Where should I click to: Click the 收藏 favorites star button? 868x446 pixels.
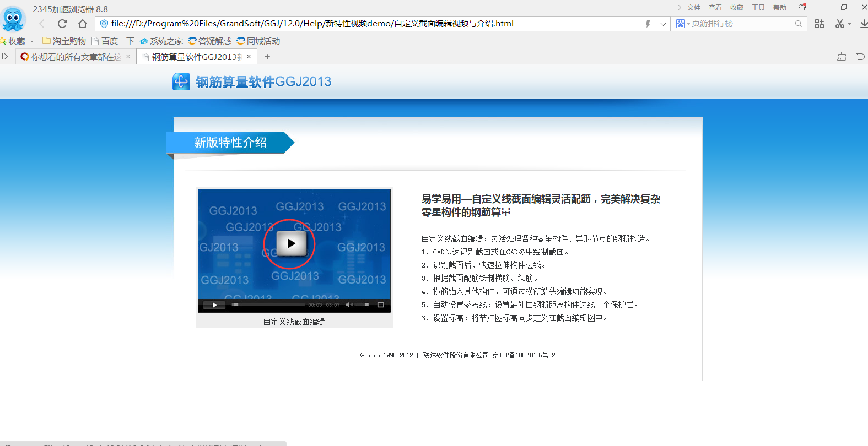13,41
